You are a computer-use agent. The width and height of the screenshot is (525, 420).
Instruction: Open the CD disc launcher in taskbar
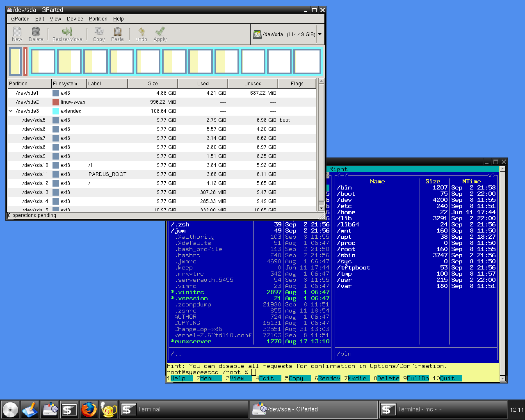pos(10,409)
